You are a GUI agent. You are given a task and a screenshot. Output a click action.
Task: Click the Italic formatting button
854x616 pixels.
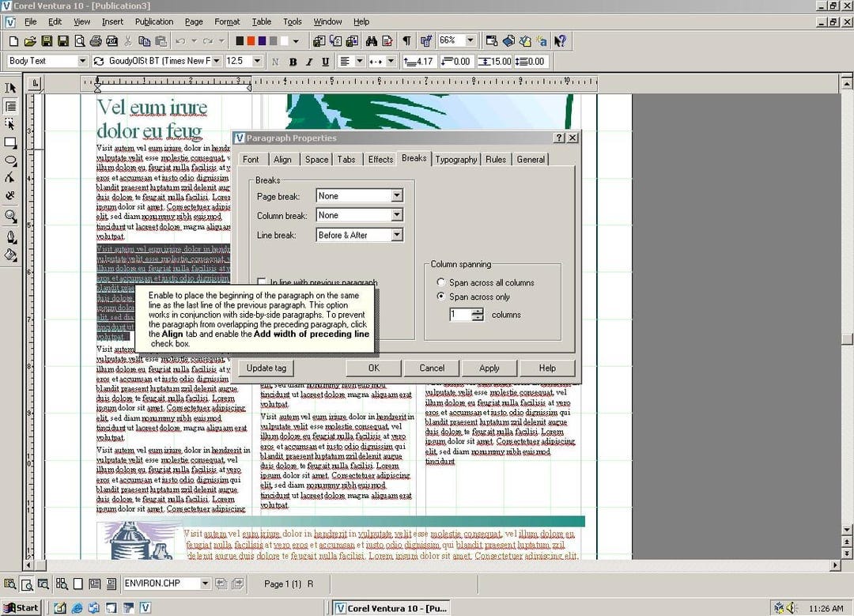(309, 62)
